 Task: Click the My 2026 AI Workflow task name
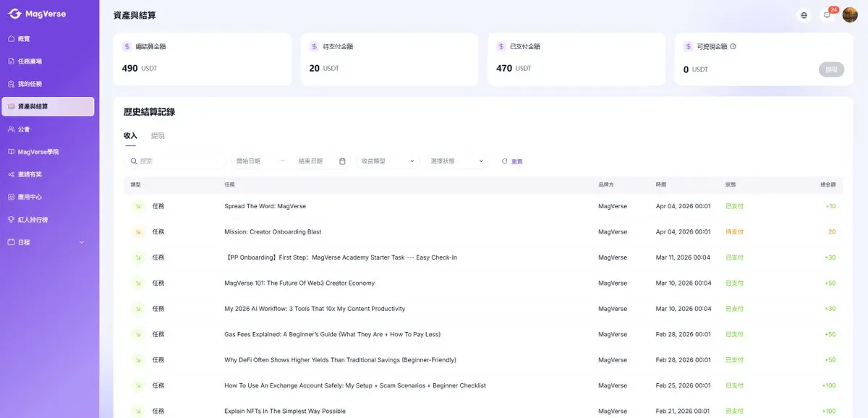(x=315, y=309)
